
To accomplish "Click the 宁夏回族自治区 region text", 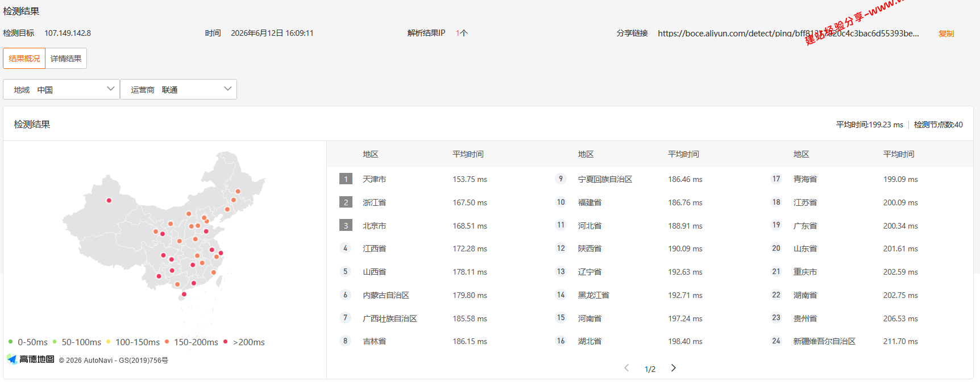I will [x=605, y=179].
